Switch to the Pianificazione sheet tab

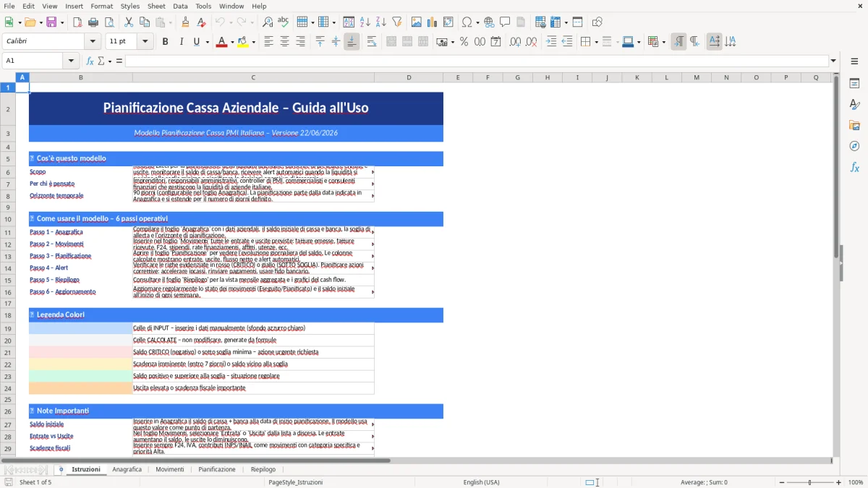pyautogui.click(x=217, y=469)
